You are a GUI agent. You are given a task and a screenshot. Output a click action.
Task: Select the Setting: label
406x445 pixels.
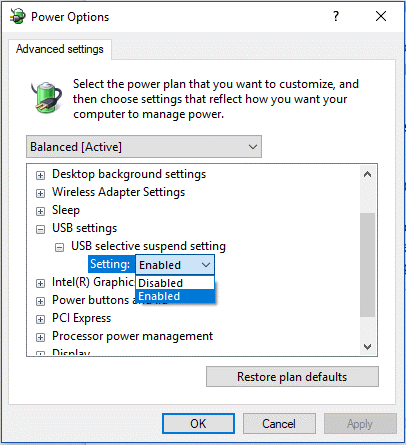pos(110,264)
